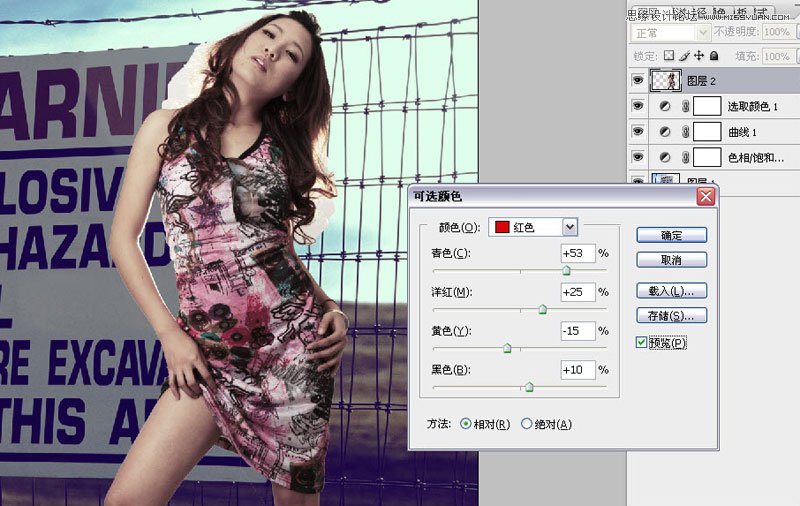The width and height of the screenshot is (800, 506).
Task: Click the 选取颜色 1 layer mask thumbnail
Action: (707, 106)
